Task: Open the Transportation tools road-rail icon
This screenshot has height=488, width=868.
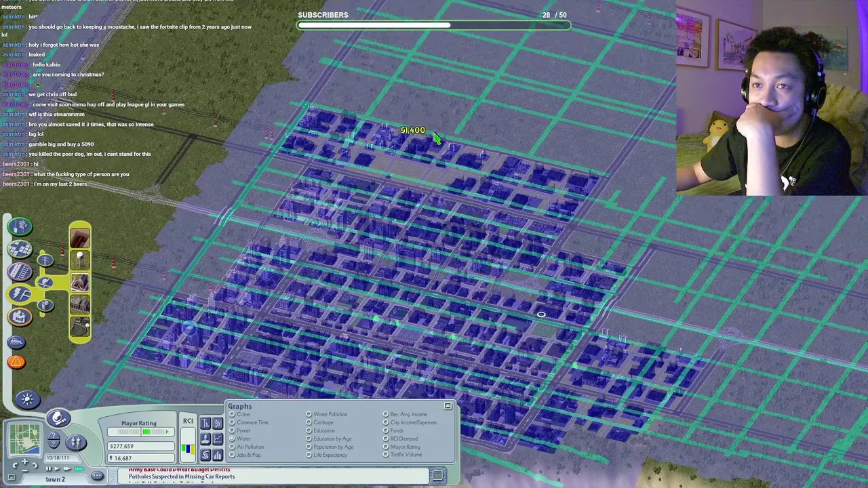Action: click(20, 271)
